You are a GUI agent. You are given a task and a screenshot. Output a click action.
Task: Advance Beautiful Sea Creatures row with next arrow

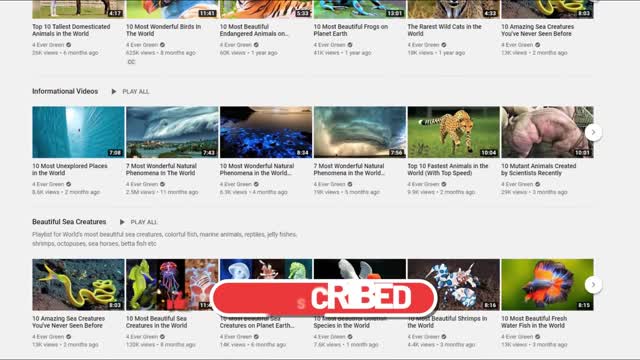point(593,284)
